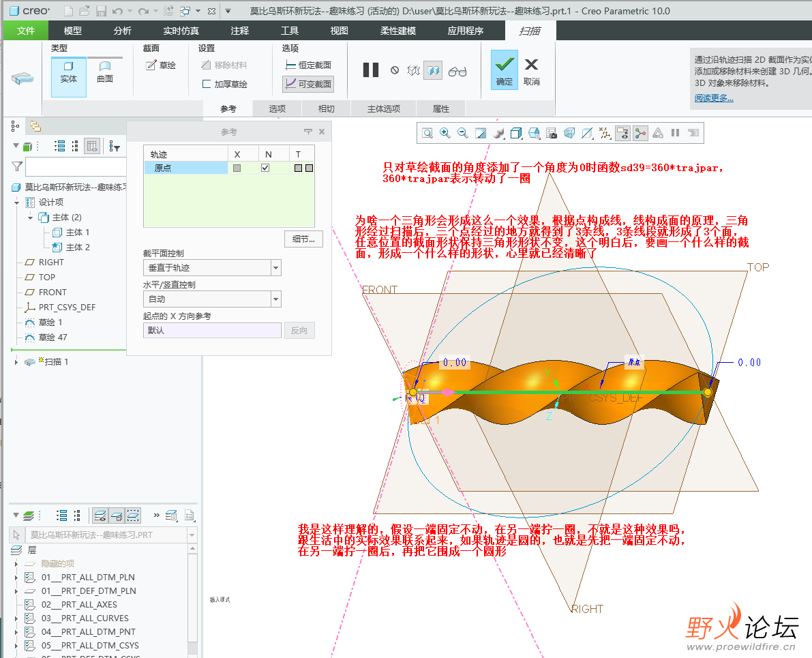
Task: Click the verify mode glasses icon
Action: point(457,71)
